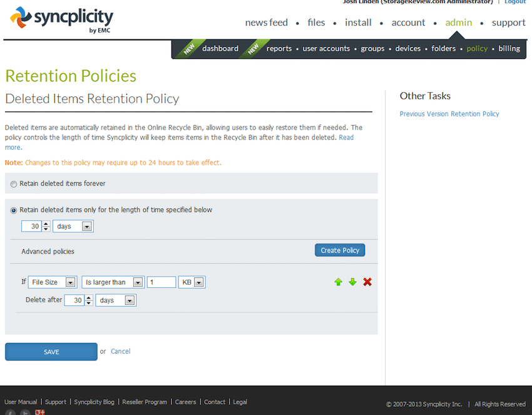Click the Syncplicity logo
Image resolution: width=532 pixels, height=415 pixels.
tap(61, 19)
